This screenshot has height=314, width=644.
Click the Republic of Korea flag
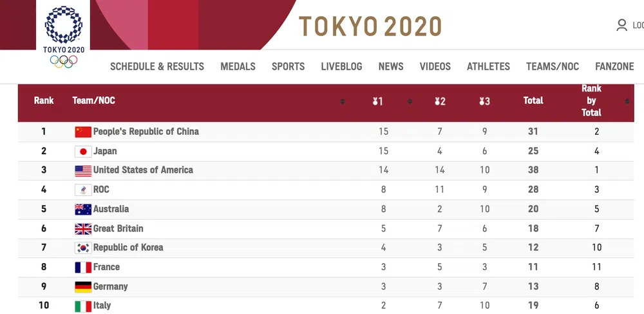[x=83, y=248]
